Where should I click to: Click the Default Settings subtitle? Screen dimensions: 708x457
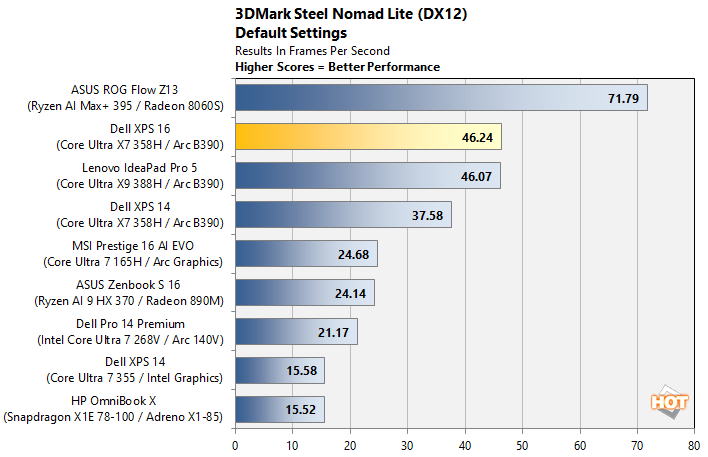coord(291,33)
